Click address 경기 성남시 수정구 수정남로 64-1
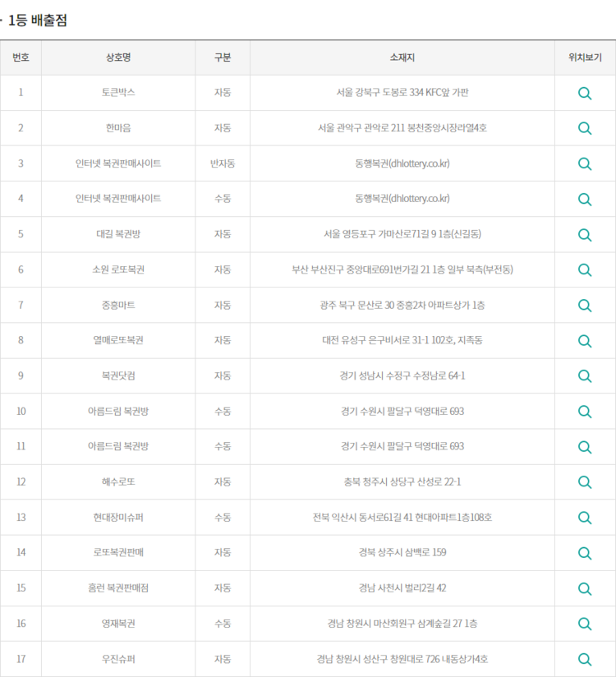This screenshot has width=616, height=677. pos(402,375)
